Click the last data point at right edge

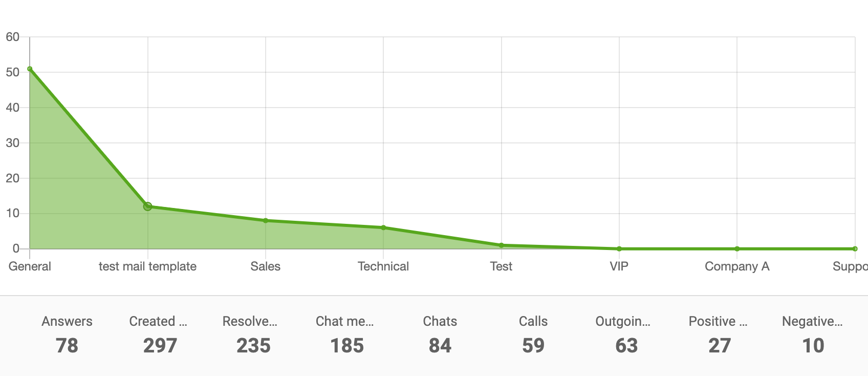[x=855, y=249]
